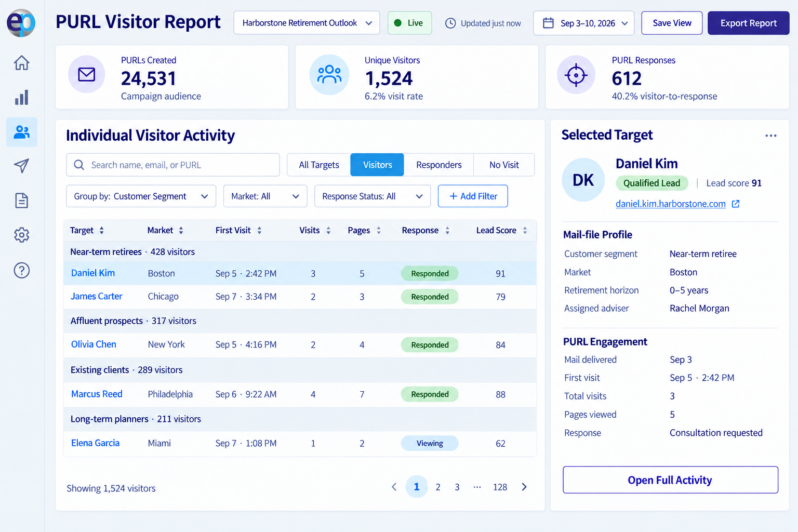This screenshot has width=798, height=532.
Task: Open the settings gear sidebar icon
Action: point(21,235)
